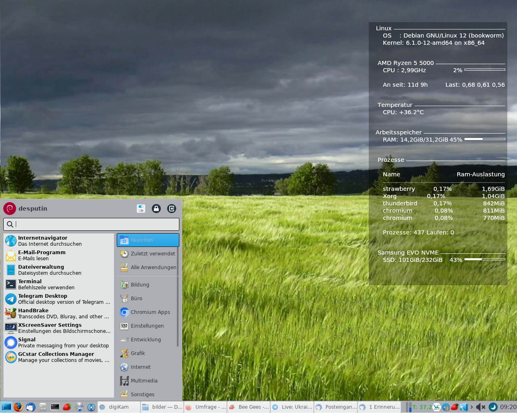Click the thunderbird process row in Conky
The height and width of the screenshot is (420, 517).
[443, 203]
